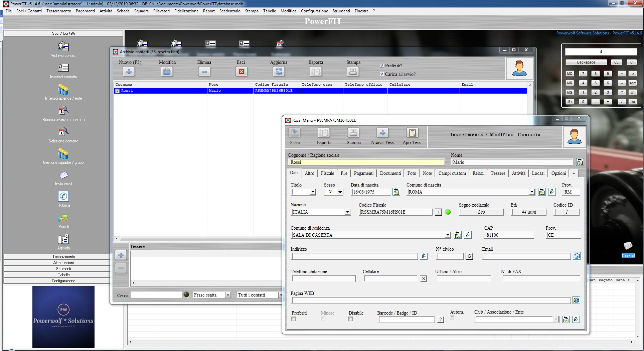Viewport: 644px width, 351px height.
Task: Open Inserisci azienda / ente icon
Action: pos(63,89)
